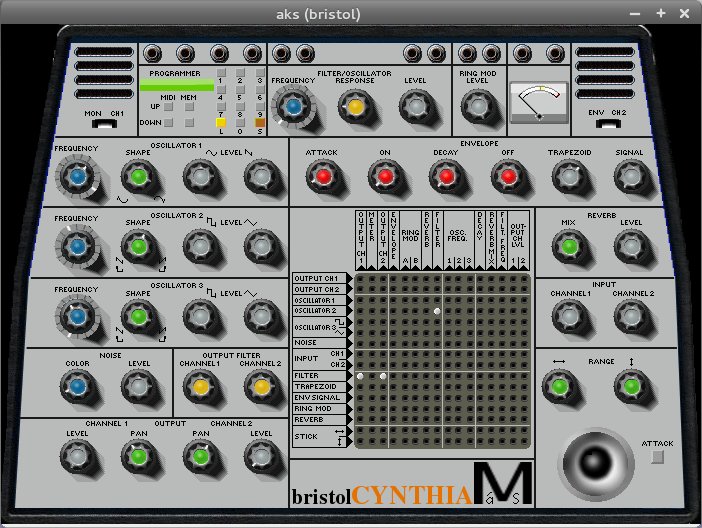Click Oscillator 3 green Shape knob
Image resolution: width=702 pixels, height=528 pixels.
click(x=138, y=317)
